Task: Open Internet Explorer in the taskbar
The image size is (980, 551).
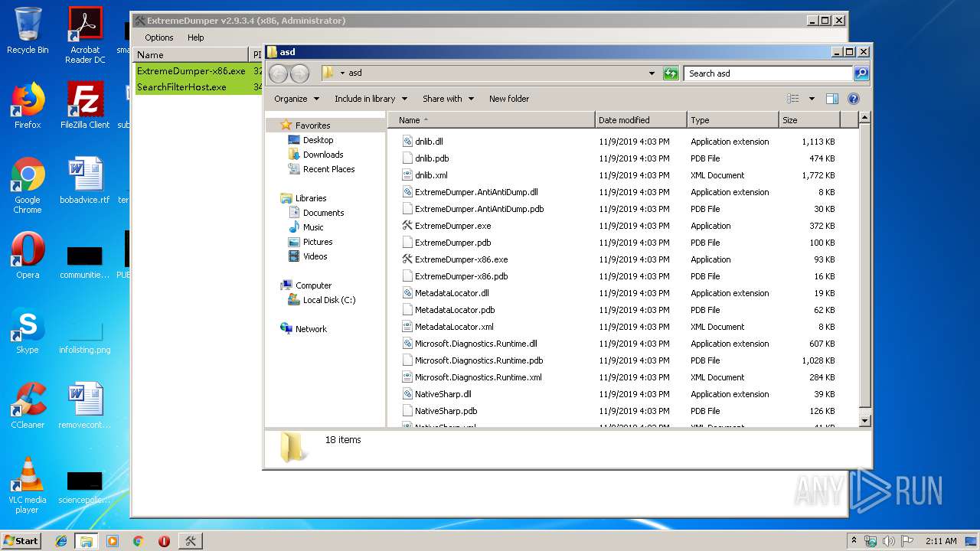Action: tap(61, 541)
